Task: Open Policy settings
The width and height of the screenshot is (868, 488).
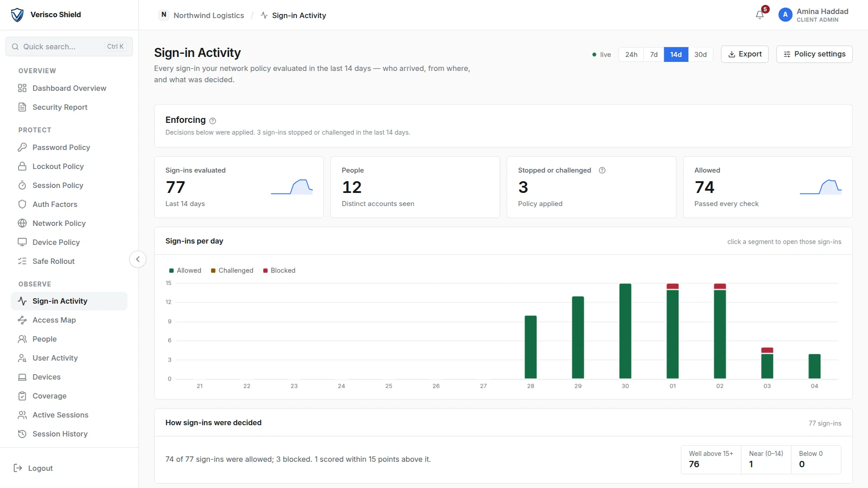Action: tap(814, 54)
